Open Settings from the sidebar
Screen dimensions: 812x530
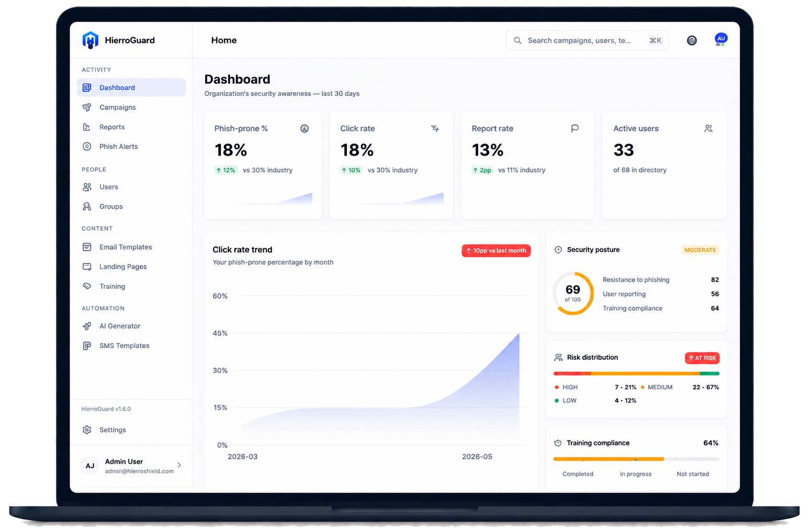coord(131,430)
